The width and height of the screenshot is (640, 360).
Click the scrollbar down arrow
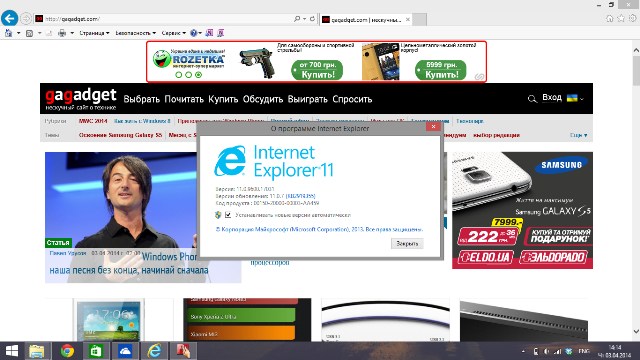(636, 331)
